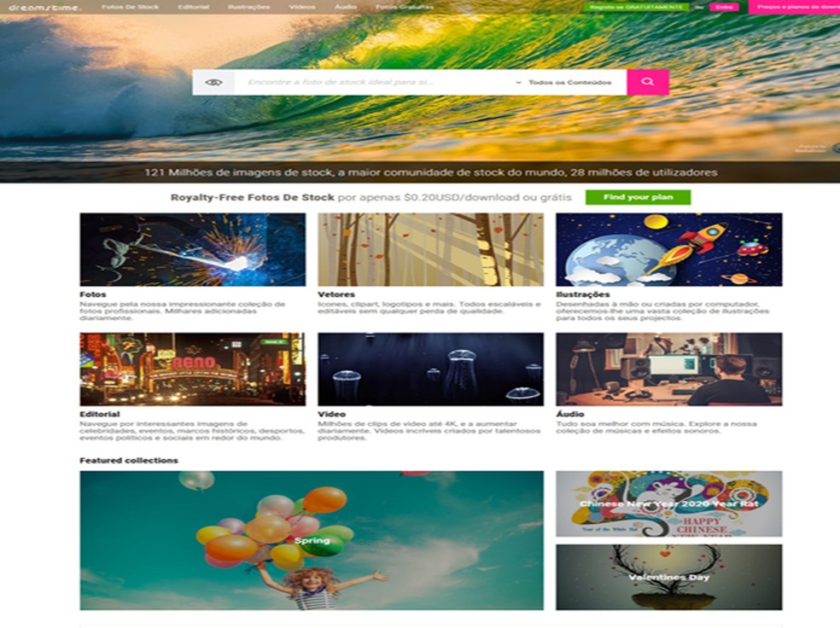Click the pink magnifier search button
840x628 pixels.
point(647,82)
